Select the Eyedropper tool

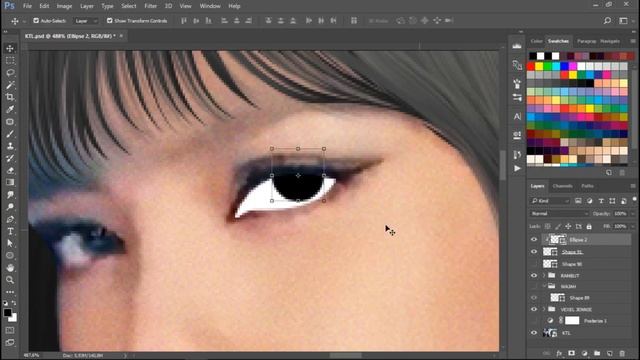click(10, 109)
